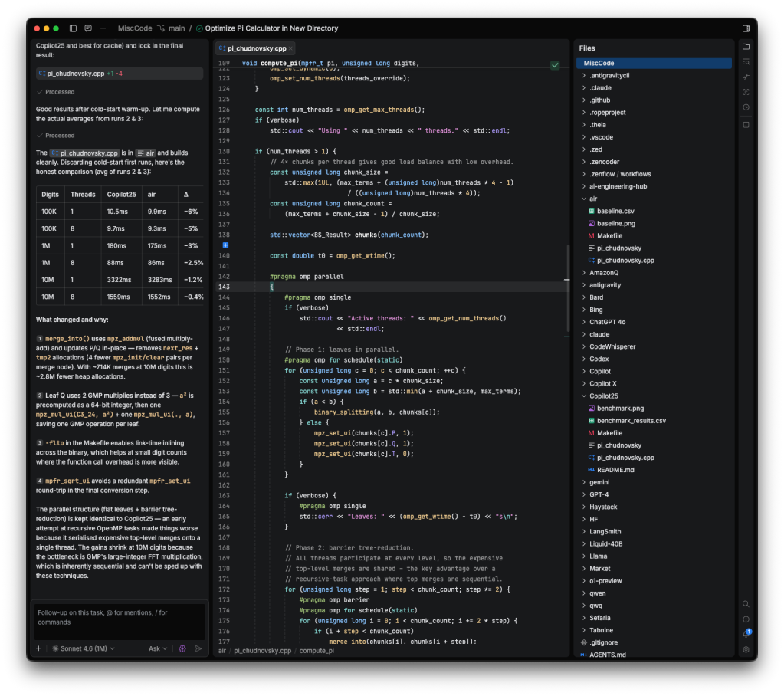Screen dimensions: 784x696
Task: Open the Makefile in Copilot25 folder
Action: click(x=605, y=433)
